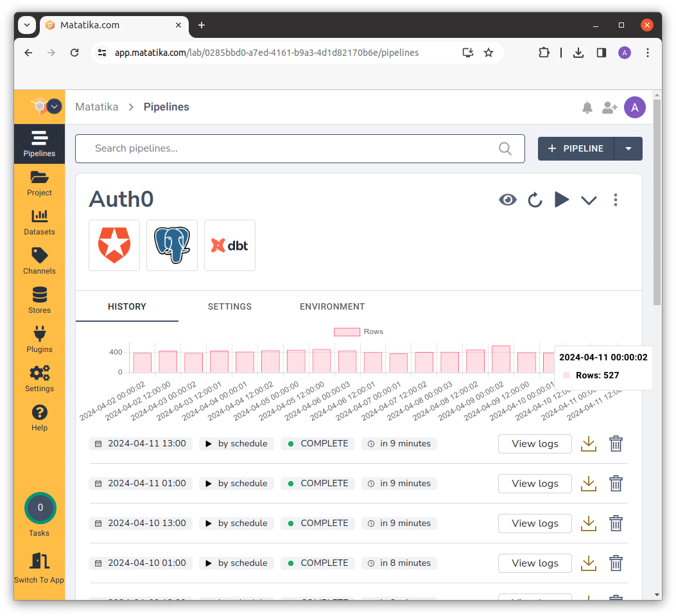Click the + PIPELINE button
This screenshot has width=676, height=616.
[x=576, y=148]
